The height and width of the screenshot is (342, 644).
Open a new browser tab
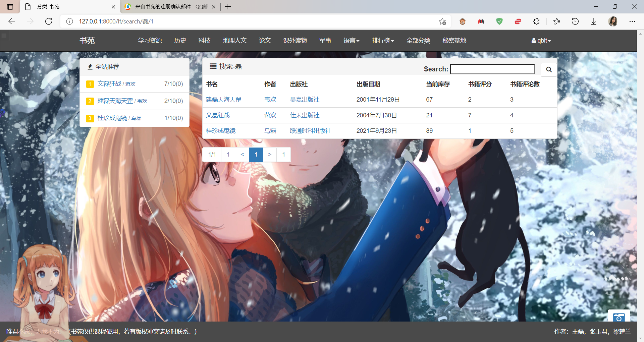[228, 7]
